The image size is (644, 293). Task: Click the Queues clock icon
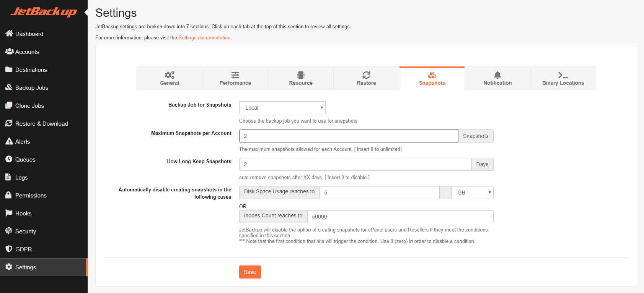click(9, 159)
